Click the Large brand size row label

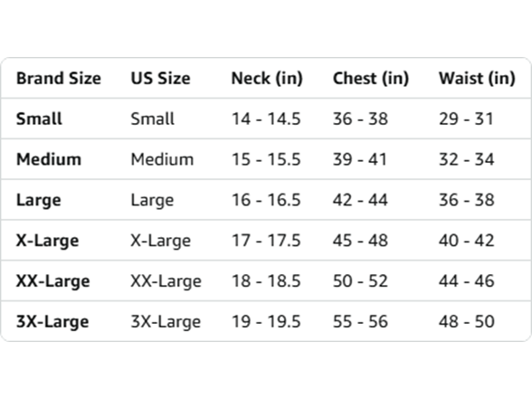point(39,200)
